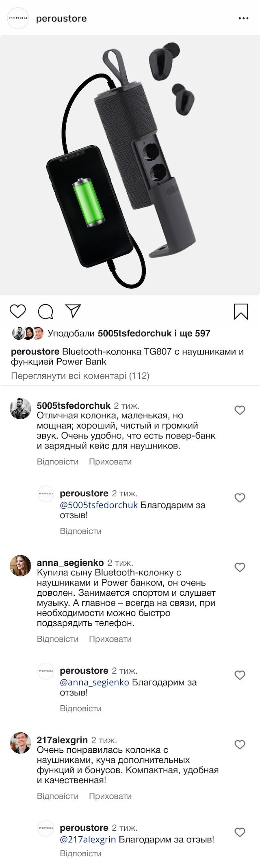Share the post via paper plane icon
This screenshot has height=868, width=260.
pos(74,311)
